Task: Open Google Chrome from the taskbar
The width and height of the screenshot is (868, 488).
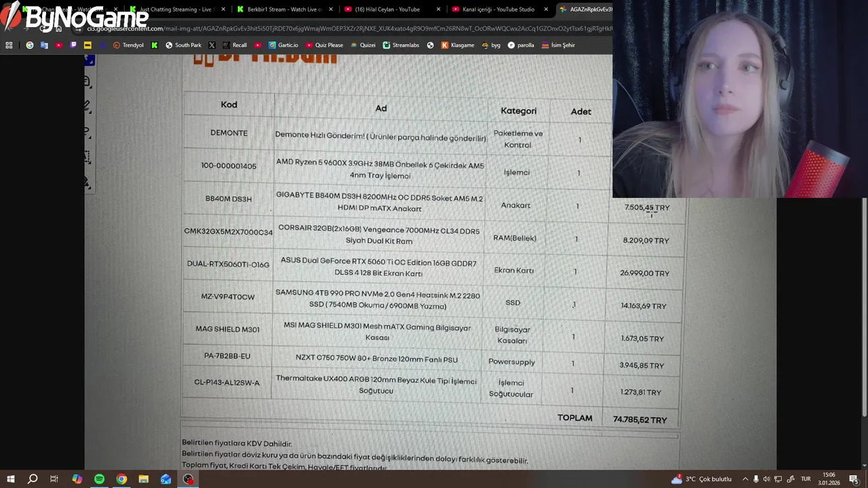Action: [121, 479]
